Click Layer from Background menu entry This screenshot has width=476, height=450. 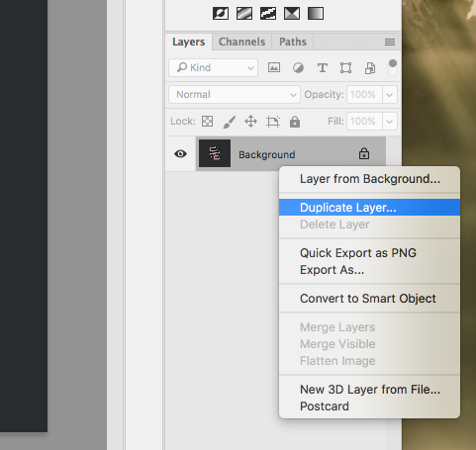coord(369,179)
